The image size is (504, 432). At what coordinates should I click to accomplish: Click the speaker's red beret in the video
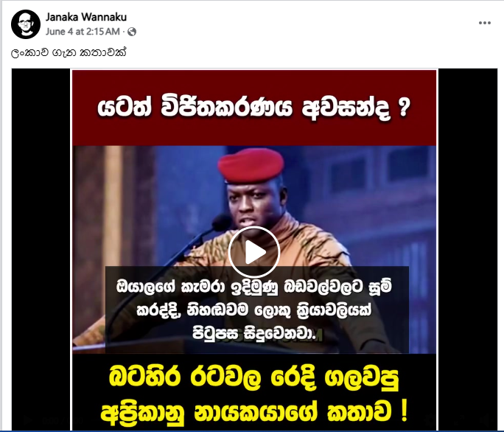click(x=251, y=166)
